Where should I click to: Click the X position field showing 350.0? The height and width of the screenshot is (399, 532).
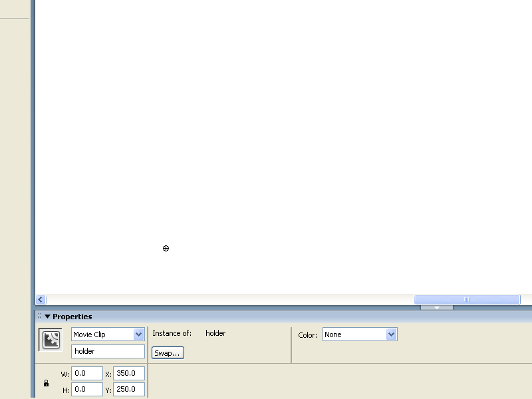click(x=129, y=374)
